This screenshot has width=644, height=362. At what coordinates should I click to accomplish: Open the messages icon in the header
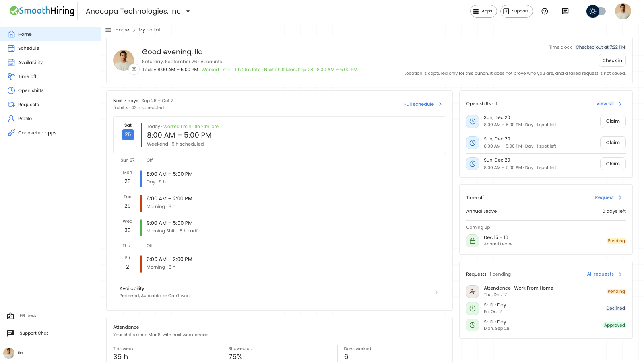565,11
